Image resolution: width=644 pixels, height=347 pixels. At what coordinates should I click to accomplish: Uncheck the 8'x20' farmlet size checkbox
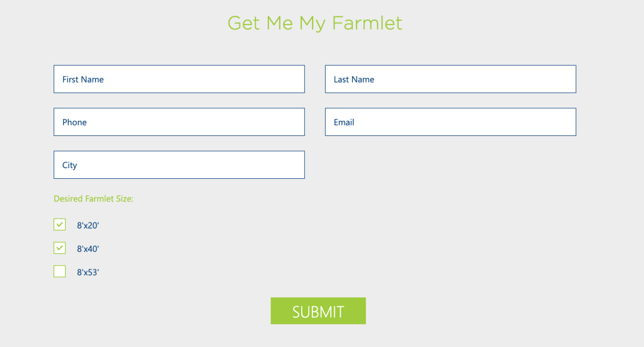click(60, 225)
